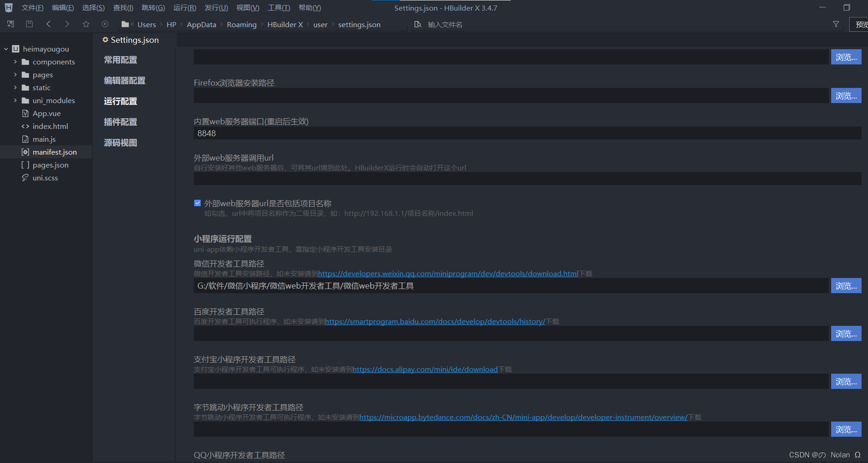868x463 pixels.
Task: Collapse the heimayougou project tree
Action: coord(6,49)
